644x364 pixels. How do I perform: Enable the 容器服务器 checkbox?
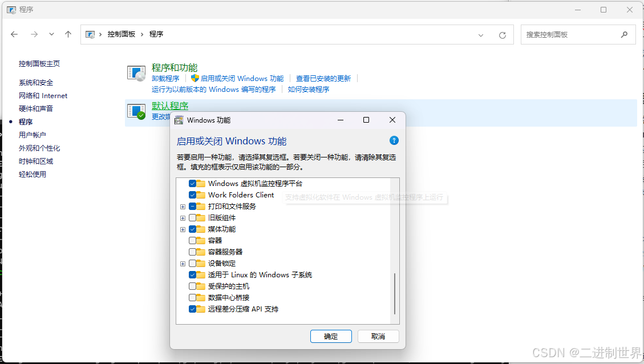(x=192, y=252)
